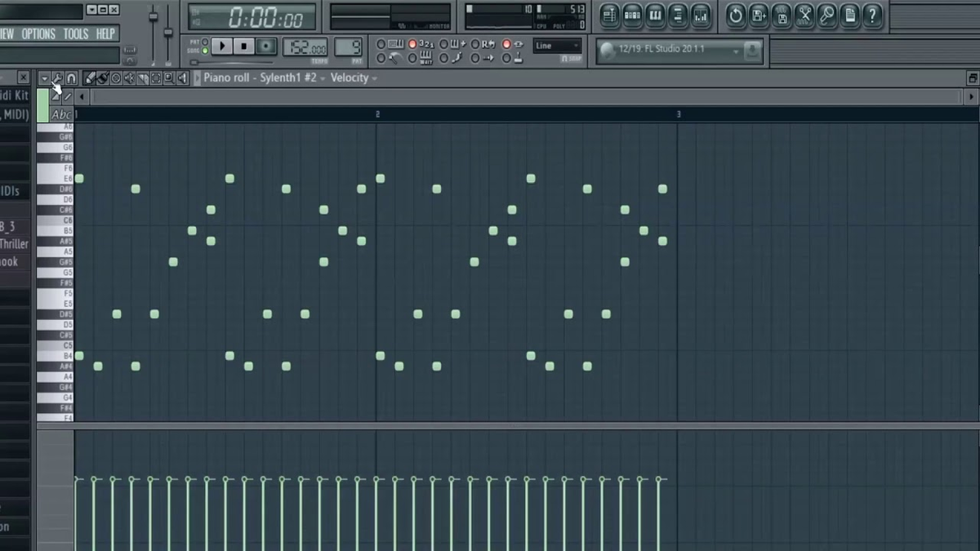Click bar 3 marker on the timeline
980x551 pixels.
[x=679, y=114]
